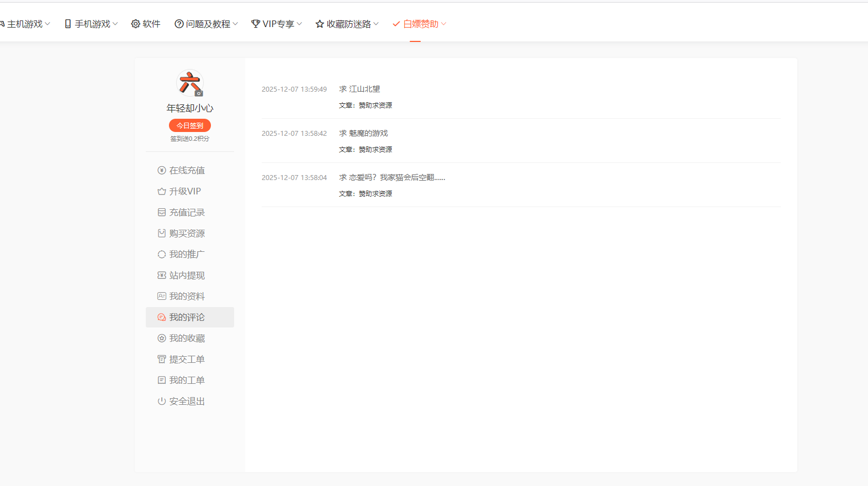Select 提交工单 in the sidebar
This screenshot has height=486, width=868.
tap(187, 360)
